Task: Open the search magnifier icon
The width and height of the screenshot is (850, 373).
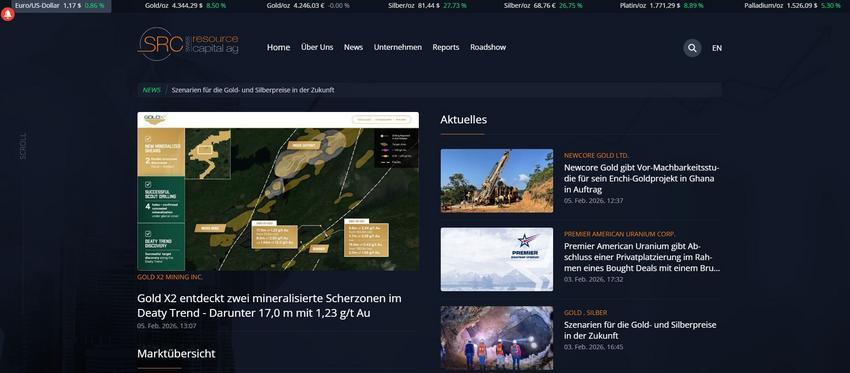Action: [x=692, y=48]
